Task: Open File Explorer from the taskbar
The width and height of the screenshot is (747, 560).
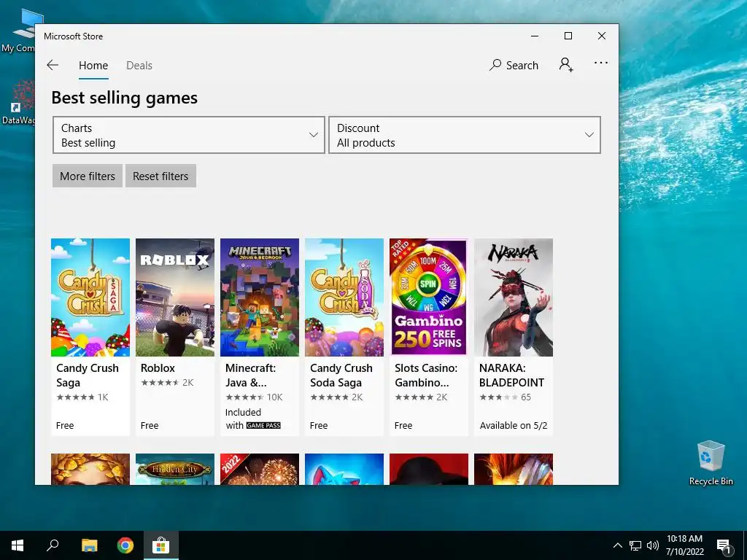Action: click(89, 545)
